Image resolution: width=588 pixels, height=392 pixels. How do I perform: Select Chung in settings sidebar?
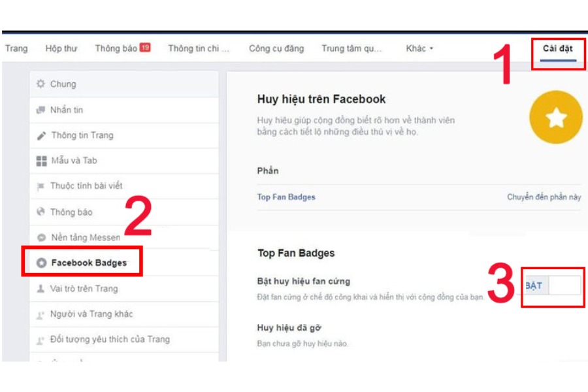tap(123, 84)
